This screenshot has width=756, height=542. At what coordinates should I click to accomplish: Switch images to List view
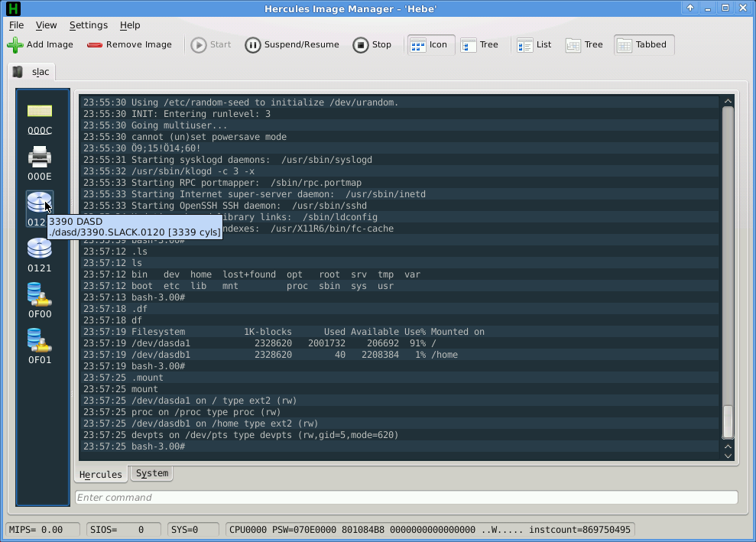(534, 45)
